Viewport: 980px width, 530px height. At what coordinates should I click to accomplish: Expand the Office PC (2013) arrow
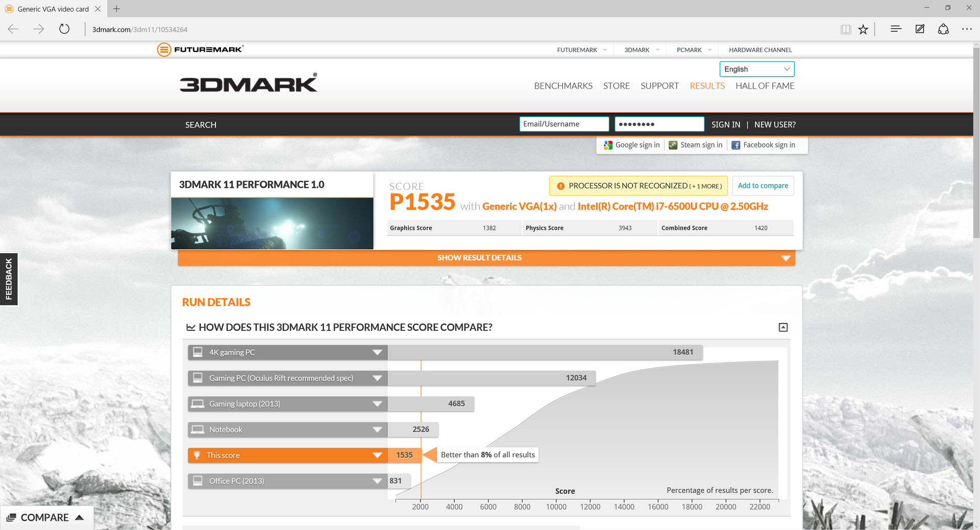coord(377,481)
